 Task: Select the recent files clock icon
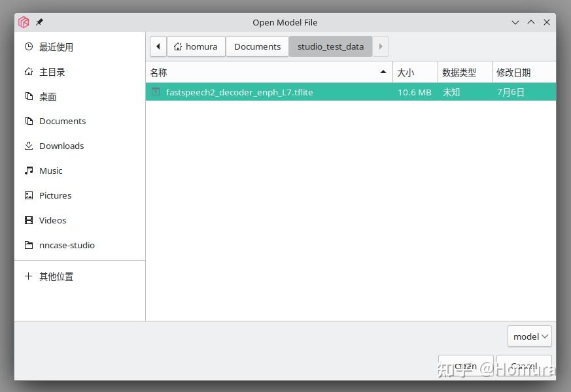[x=28, y=46]
